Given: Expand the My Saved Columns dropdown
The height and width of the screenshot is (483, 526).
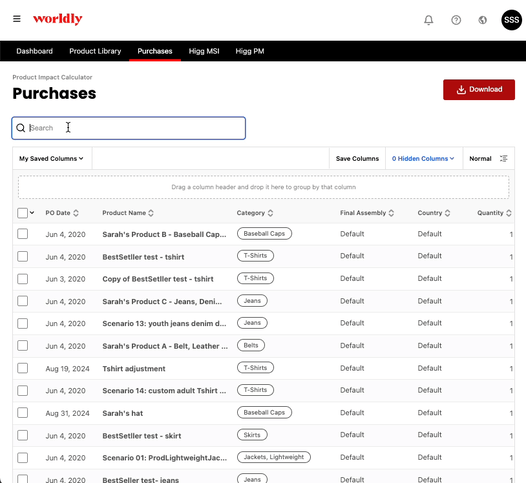Looking at the screenshot, I should [51, 158].
